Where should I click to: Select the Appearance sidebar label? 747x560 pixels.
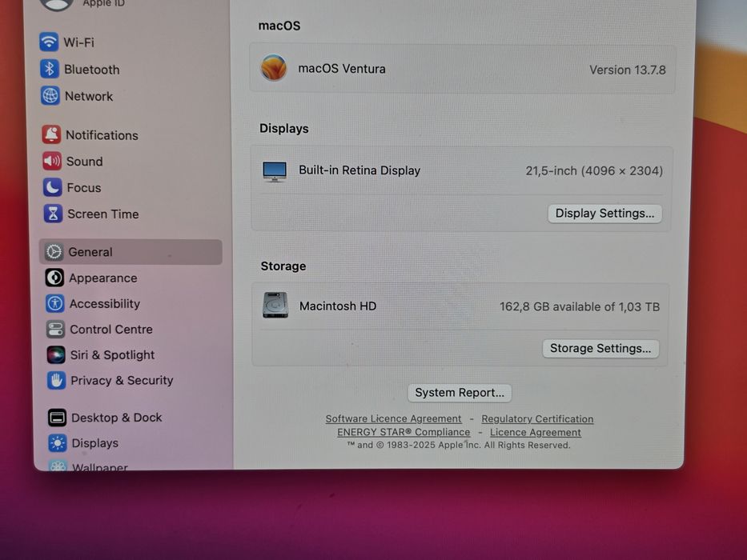pyautogui.click(x=103, y=278)
